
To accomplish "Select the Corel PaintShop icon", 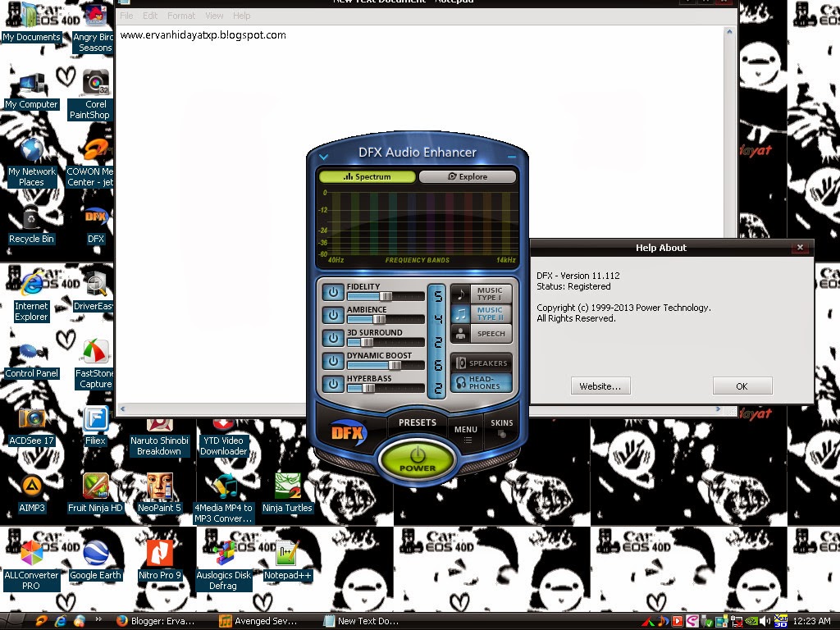I will tap(92, 95).
